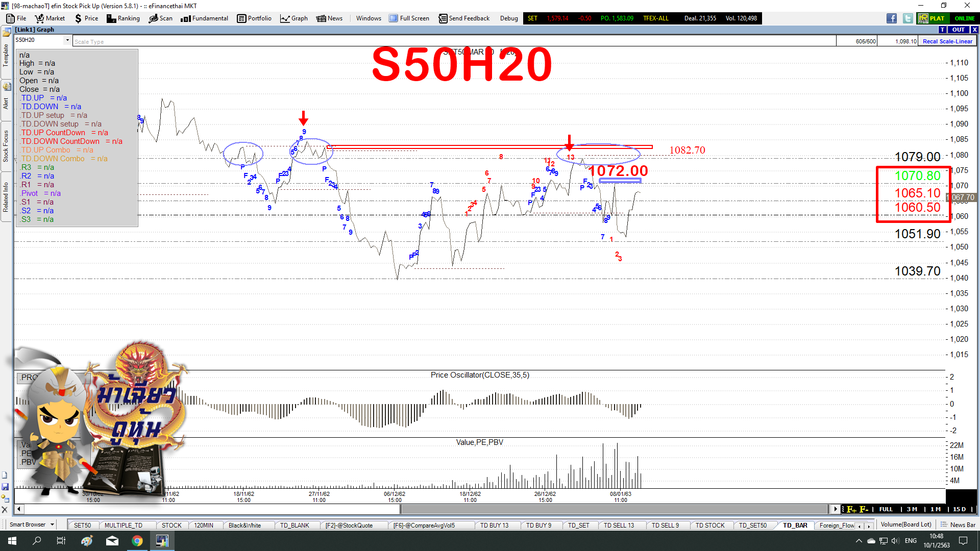Open the Scan menu
Image resolution: width=980 pixels, height=551 pixels.
click(160, 18)
